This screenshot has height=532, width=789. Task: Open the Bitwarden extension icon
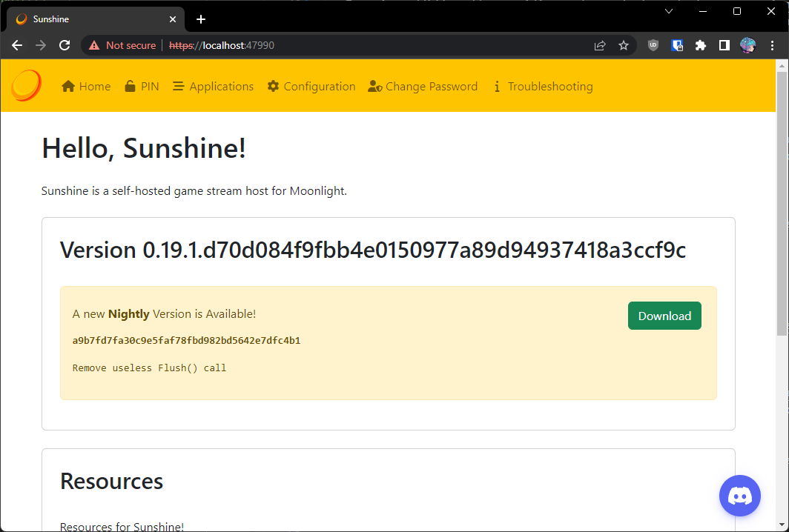pos(677,45)
